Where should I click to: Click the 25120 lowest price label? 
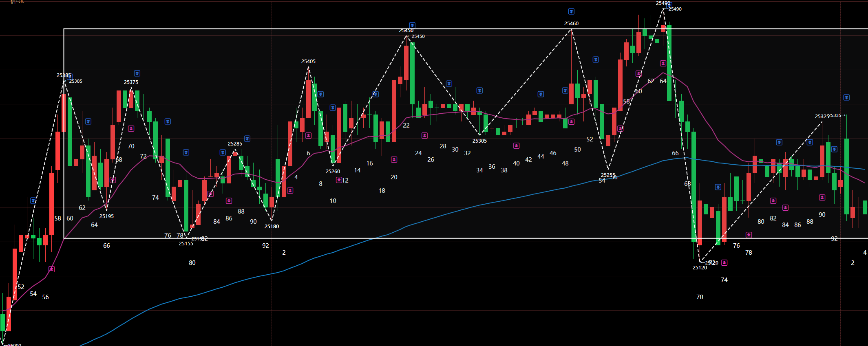click(x=700, y=268)
